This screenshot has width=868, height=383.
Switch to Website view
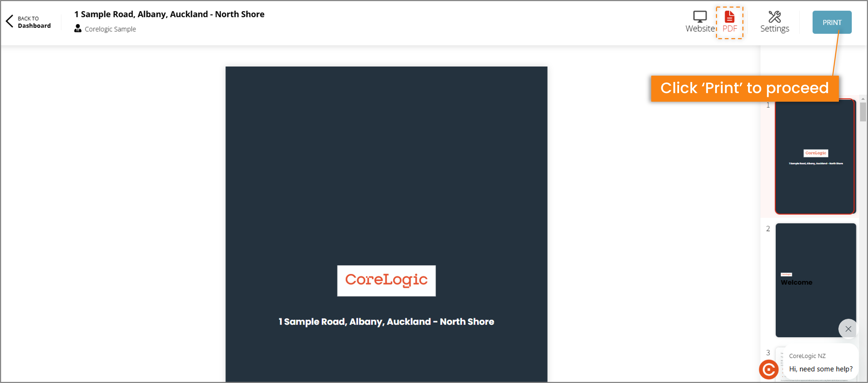[x=700, y=22]
